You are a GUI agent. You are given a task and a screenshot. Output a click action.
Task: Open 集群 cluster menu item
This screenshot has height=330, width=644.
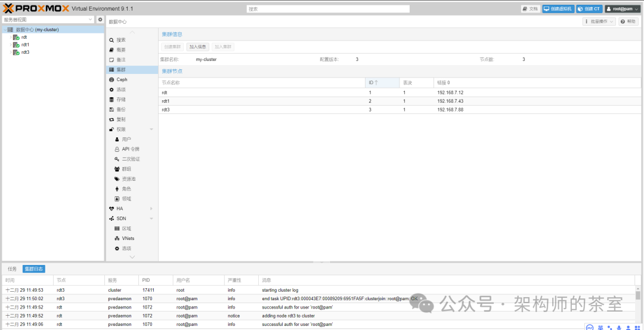(x=132, y=70)
